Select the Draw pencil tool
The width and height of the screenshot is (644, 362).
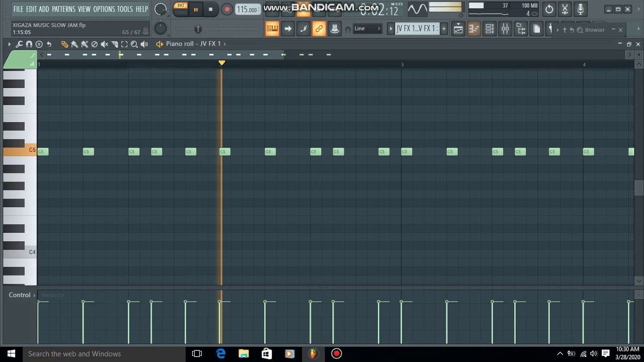click(x=64, y=44)
